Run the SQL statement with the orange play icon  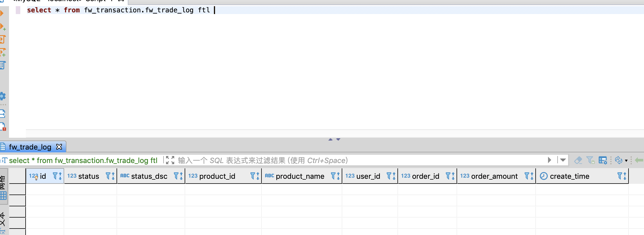(x=2, y=13)
